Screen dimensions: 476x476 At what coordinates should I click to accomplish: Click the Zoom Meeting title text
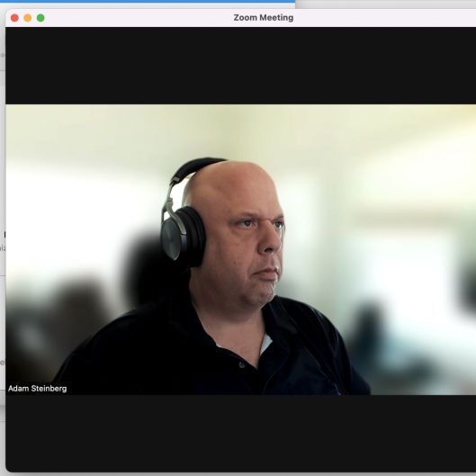pyautogui.click(x=264, y=18)
